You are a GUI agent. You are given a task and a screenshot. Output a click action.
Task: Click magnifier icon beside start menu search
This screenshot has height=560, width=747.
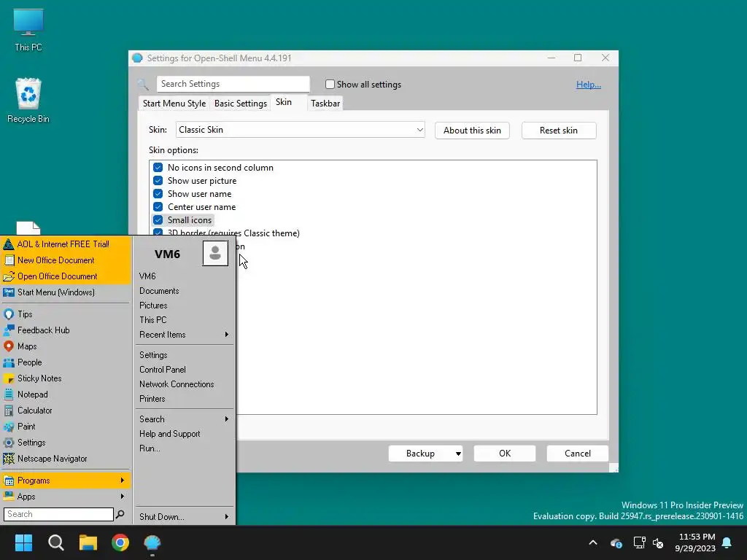(x=120, y=514)
